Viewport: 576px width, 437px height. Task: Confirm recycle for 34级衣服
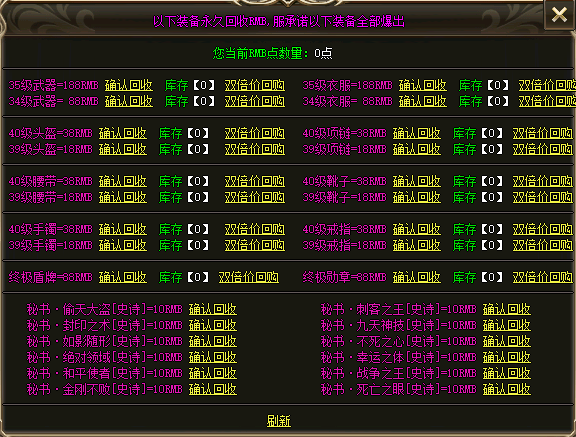click(423, 101)
